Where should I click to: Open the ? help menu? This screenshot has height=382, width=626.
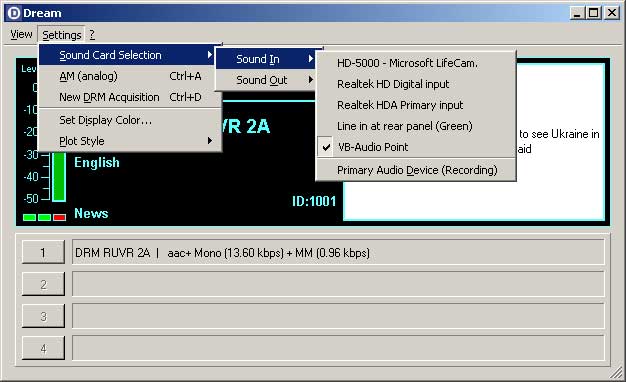(92, 35)
